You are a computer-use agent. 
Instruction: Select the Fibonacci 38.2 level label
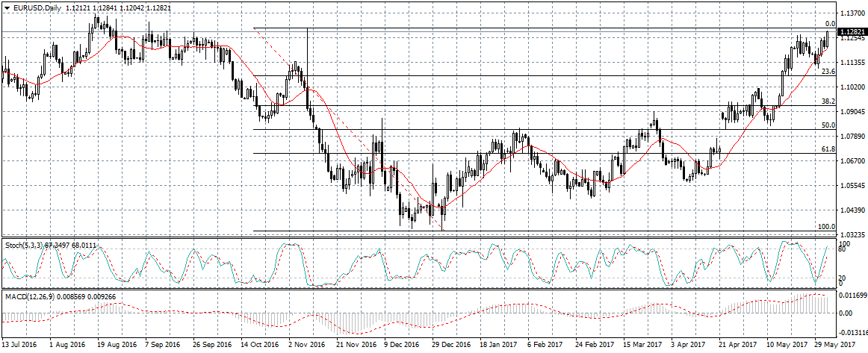(x=827, y=101)
